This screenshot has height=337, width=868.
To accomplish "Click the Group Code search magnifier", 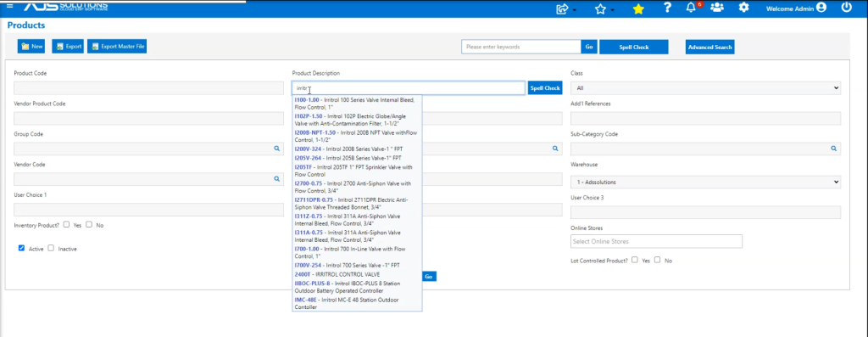I will point(277,149).
